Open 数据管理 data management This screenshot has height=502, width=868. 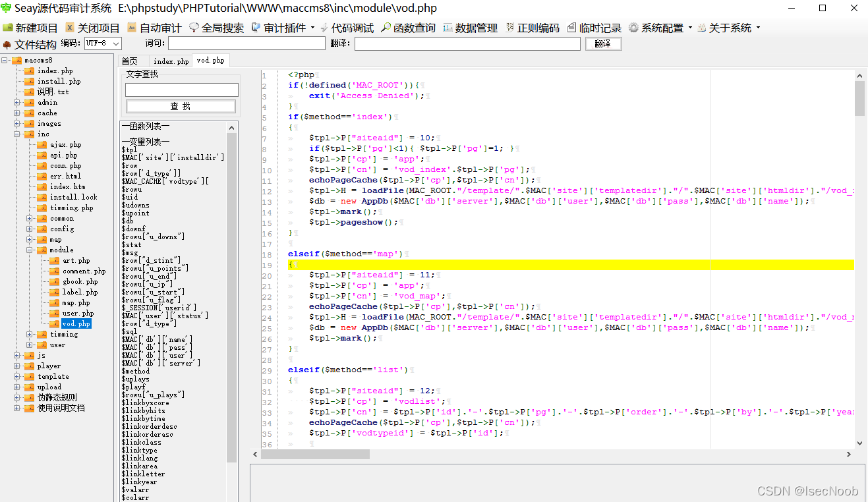(471, 28)
